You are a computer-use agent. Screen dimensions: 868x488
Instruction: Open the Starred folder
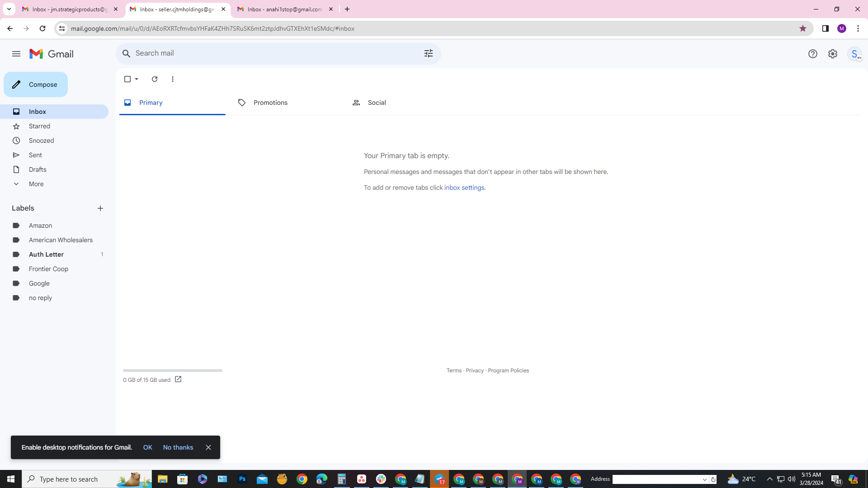(x=54, y=126)
